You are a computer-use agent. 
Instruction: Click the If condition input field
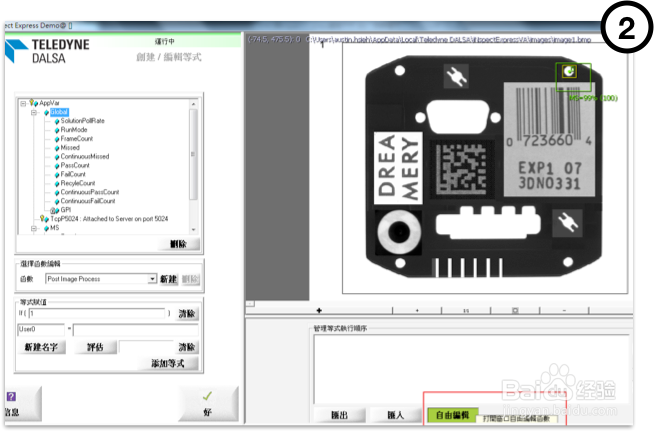tap(97, 314)
